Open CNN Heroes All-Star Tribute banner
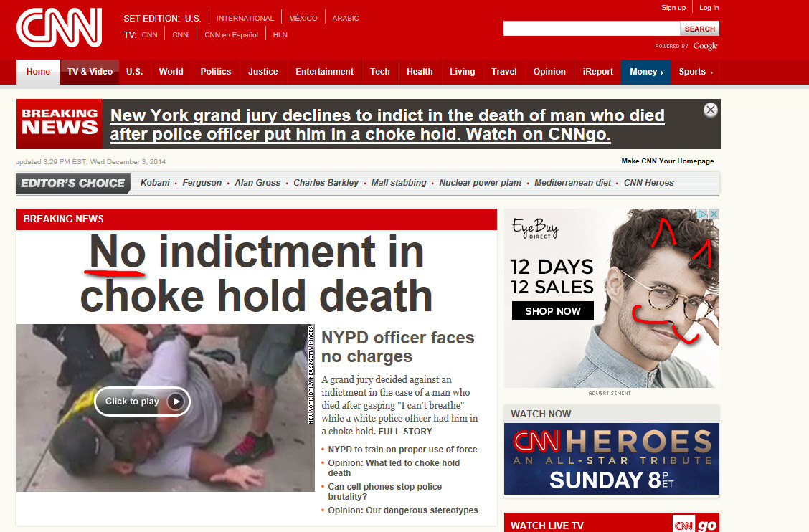The width and height of the screenshot is (809, 532). pos(611,459)
